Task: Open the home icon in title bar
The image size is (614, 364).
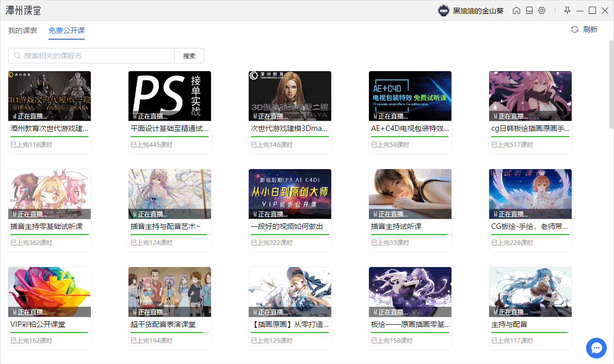Action: [516, 10]
